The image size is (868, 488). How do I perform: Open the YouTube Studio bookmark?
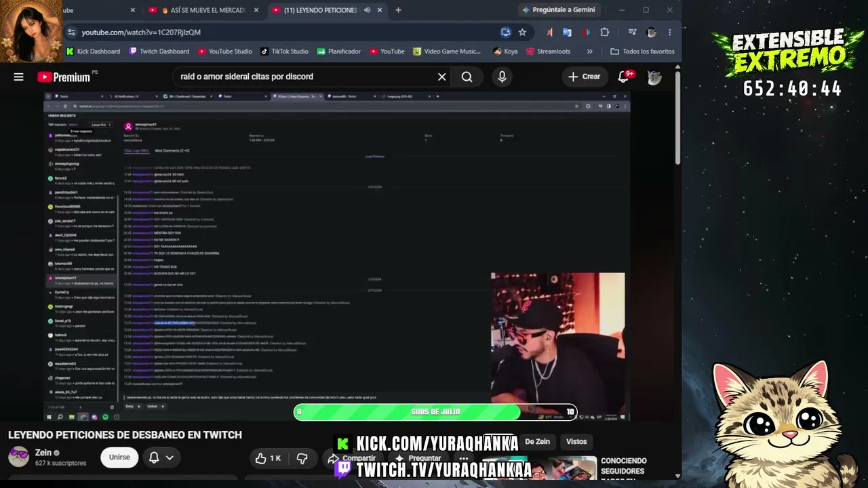(x=225, y=52)
